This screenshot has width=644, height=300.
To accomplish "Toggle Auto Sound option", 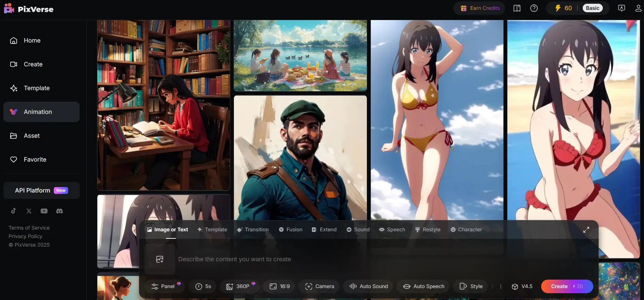I will click(368, 286).
